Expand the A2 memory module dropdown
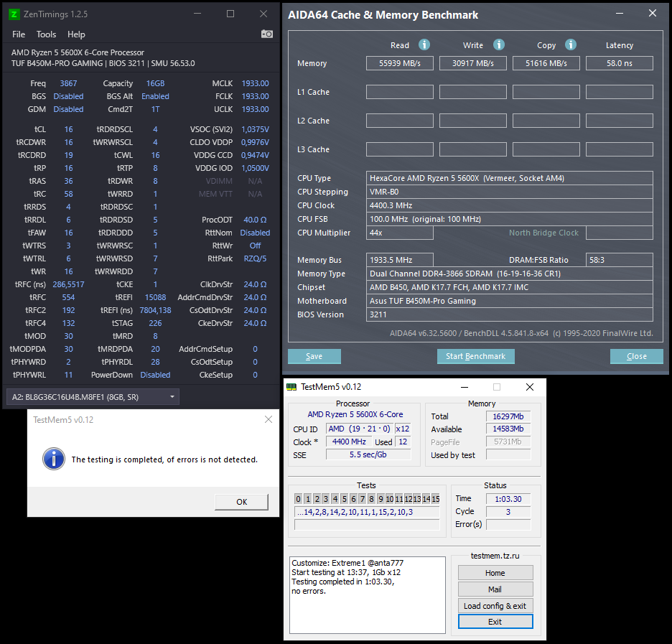 tap(93, 397)
